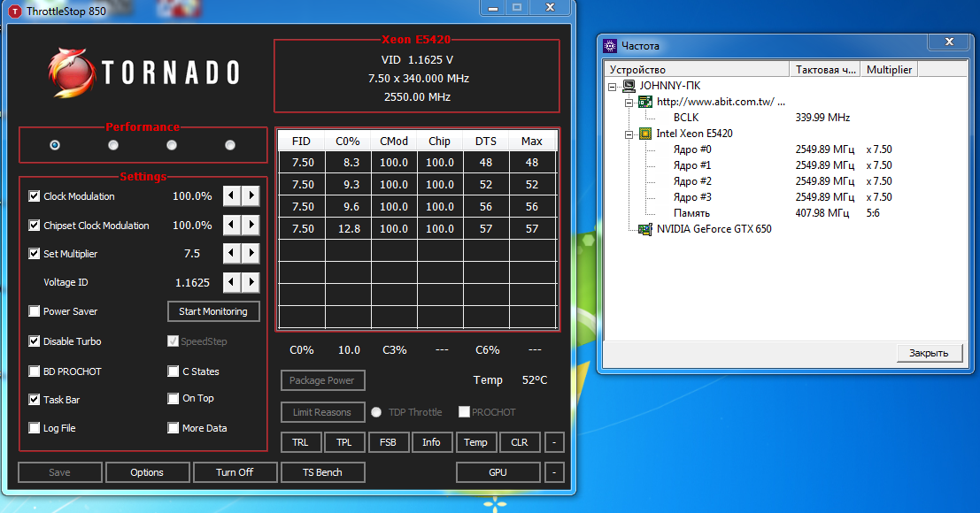This screenshot has height=513, width=980.
Task: Click Устройство column header
Action: pos(696,69)
